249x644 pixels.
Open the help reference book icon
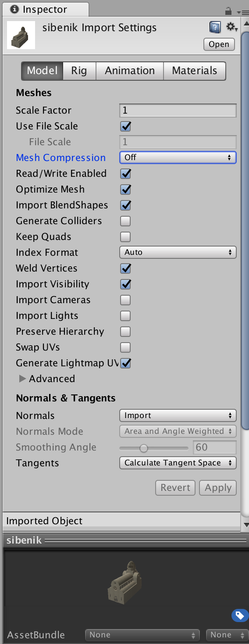(215, 28)
